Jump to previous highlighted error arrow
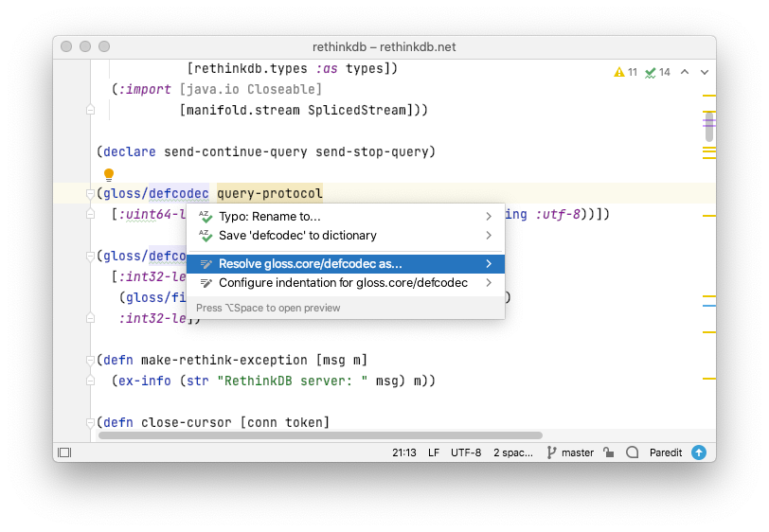 point(685,72)
